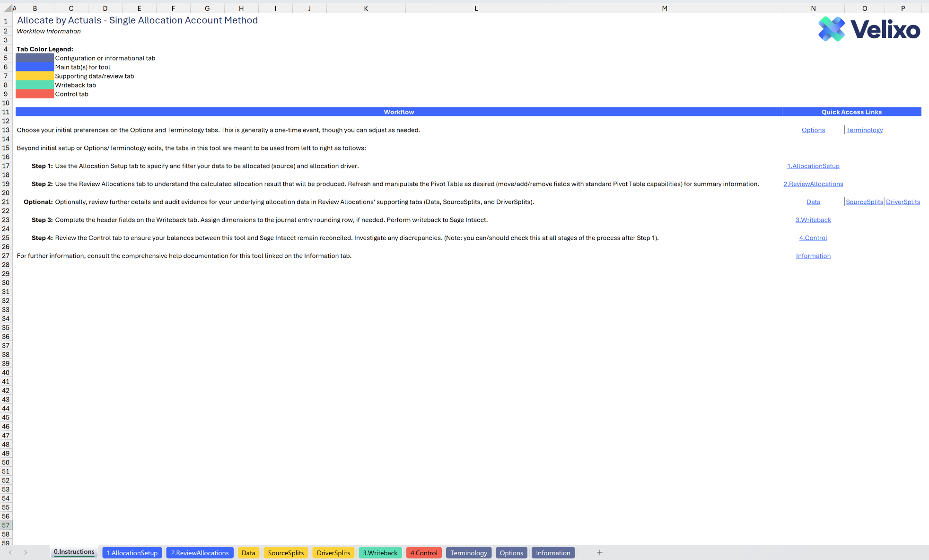Click the Information hyperlink in row 27

coord(813,256)
